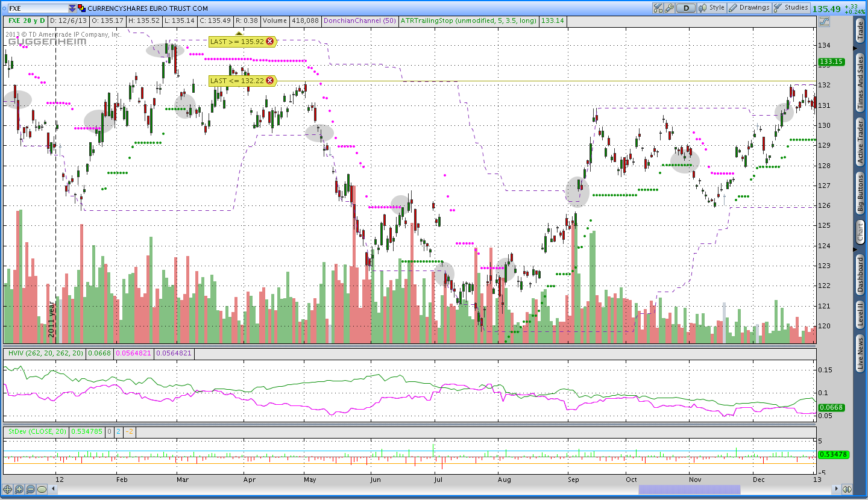Image resolution: width=868 pixels, height=500 pixels.
Task: Click the 0.534785 StDev value
Action: [87, 431]
